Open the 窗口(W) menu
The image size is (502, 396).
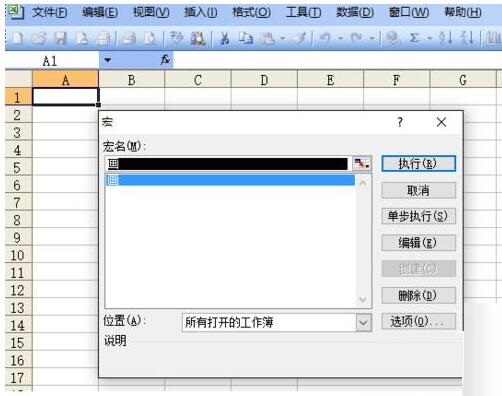409,13
